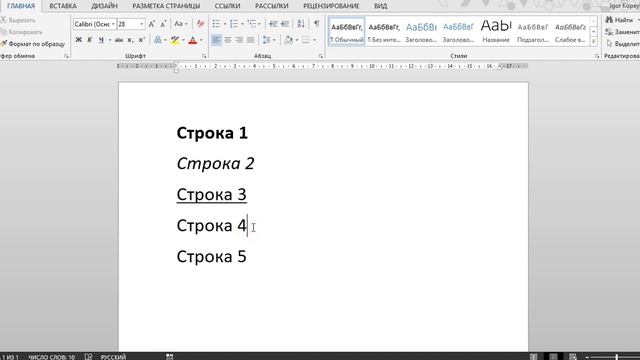The height and width of the screenshot is (360, 640).
Task: Open the Шрифт dialog launcher
Action: click(x=204, y=56)
